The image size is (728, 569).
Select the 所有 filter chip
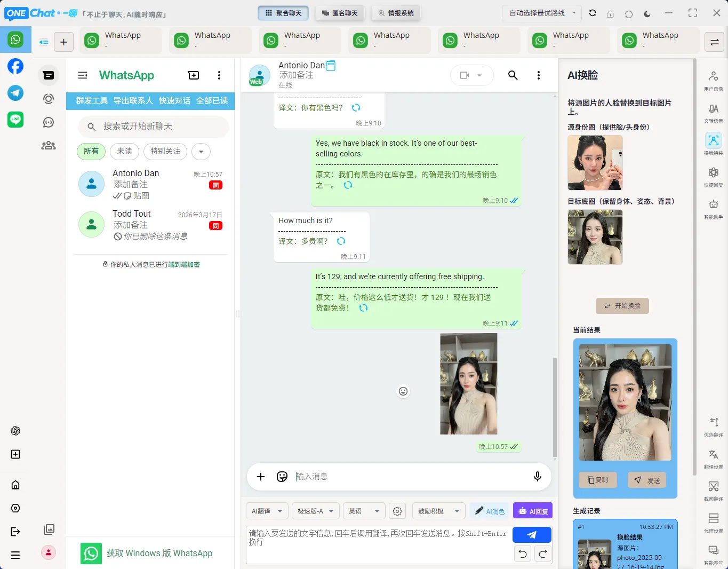coord(91,152)
